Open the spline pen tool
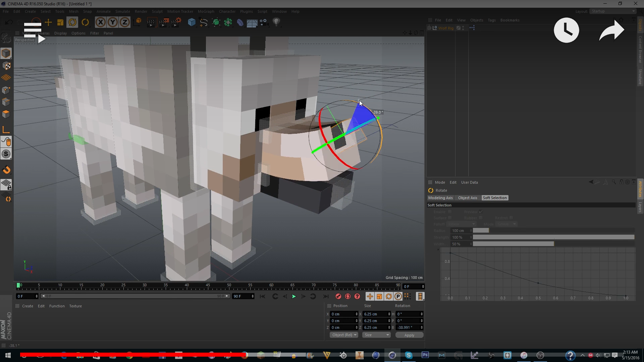 pyautogui.click(x=204, y=22)
